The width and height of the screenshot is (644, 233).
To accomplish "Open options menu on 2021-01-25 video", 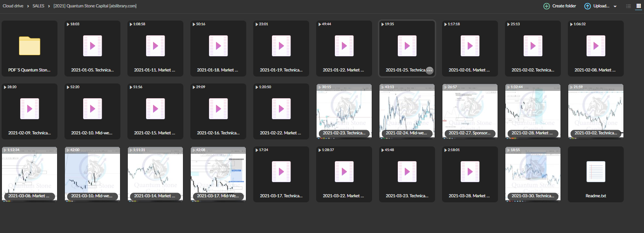I will coord(429,70).
